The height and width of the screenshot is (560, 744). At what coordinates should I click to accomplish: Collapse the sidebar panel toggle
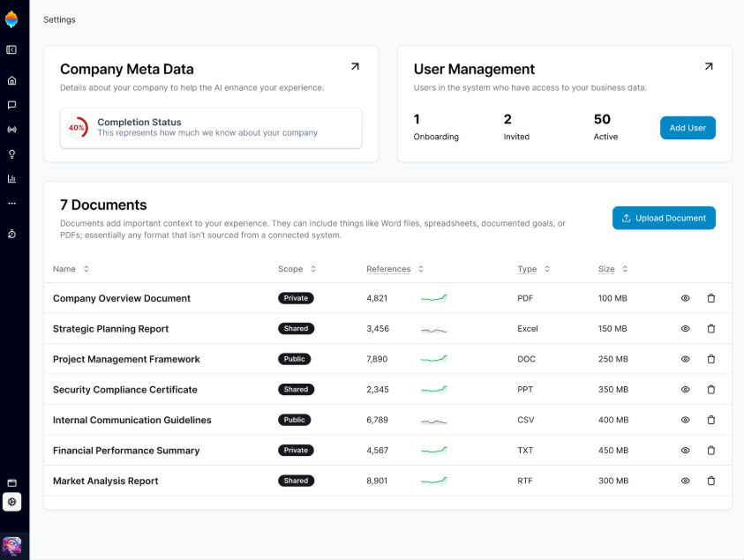pos(11,50)
